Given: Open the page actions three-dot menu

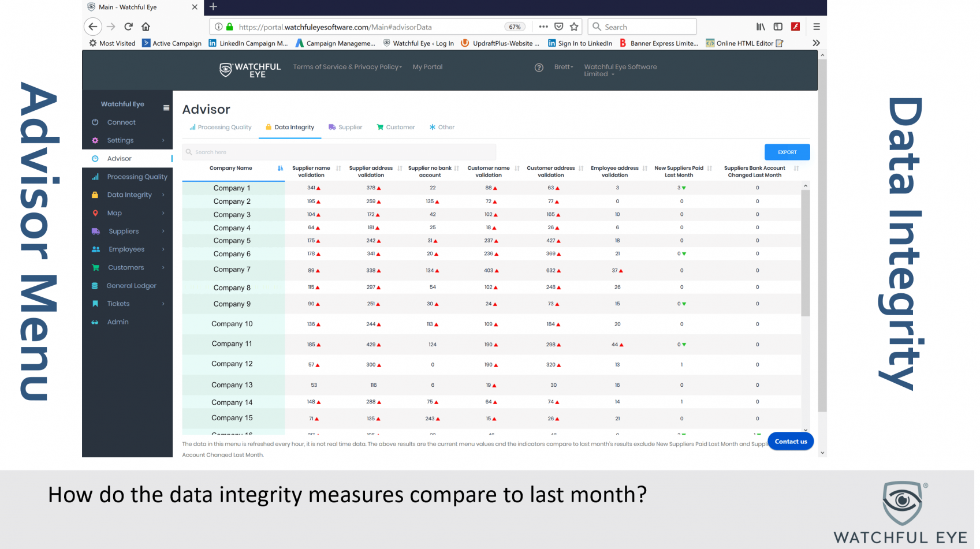Looking at the screenshot, I should tap(543, 27).
